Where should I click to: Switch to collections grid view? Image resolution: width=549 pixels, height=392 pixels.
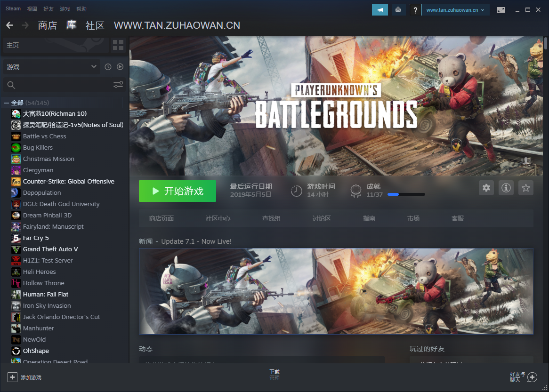118,45
